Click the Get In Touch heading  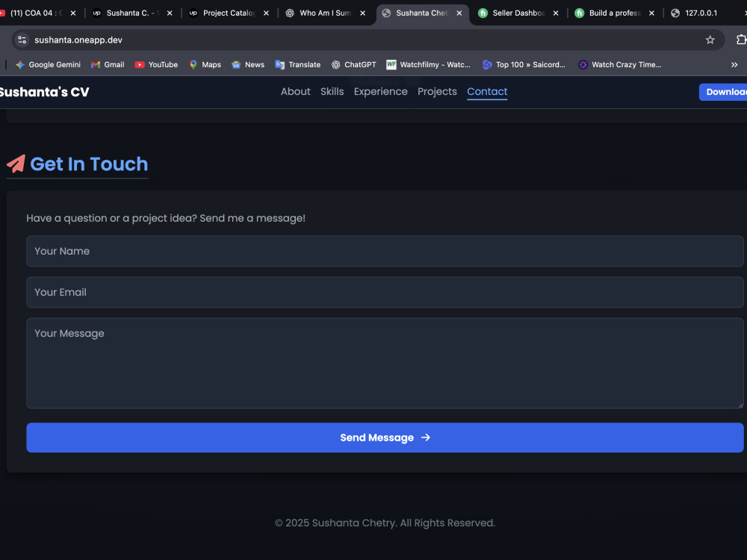pyautogui.click(x=89, y=164)
